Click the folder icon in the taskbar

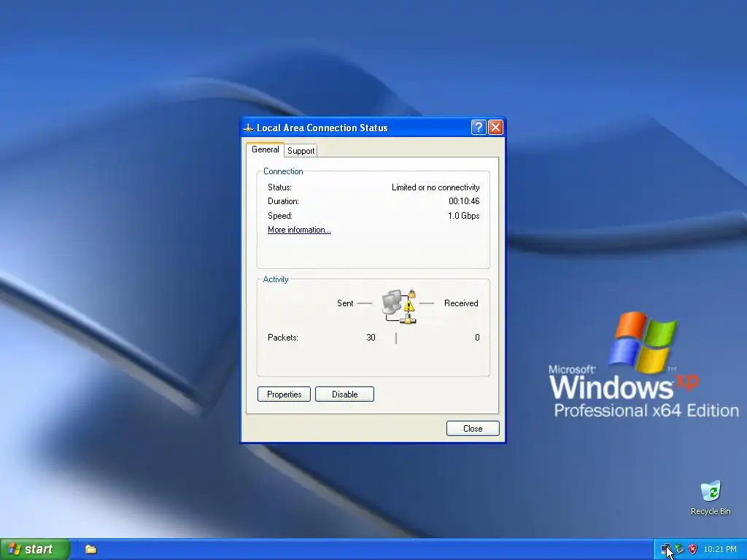90,550
